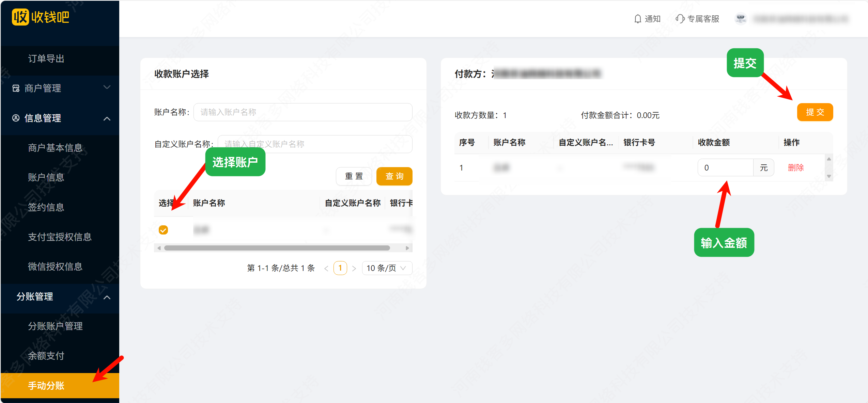Click the 收钱吧 logo icon
This screenshot has width=868, height=403.
(20, 17)
